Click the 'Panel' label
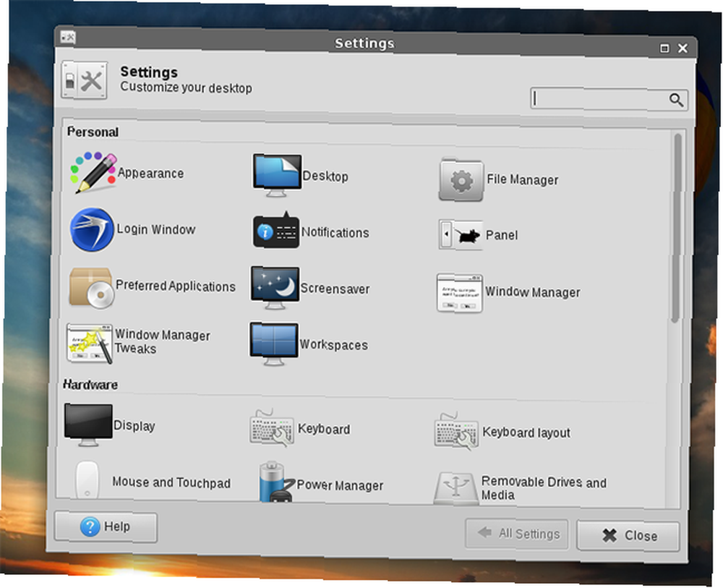Viewport: 723px width, 588px height. tap(502, 235)
